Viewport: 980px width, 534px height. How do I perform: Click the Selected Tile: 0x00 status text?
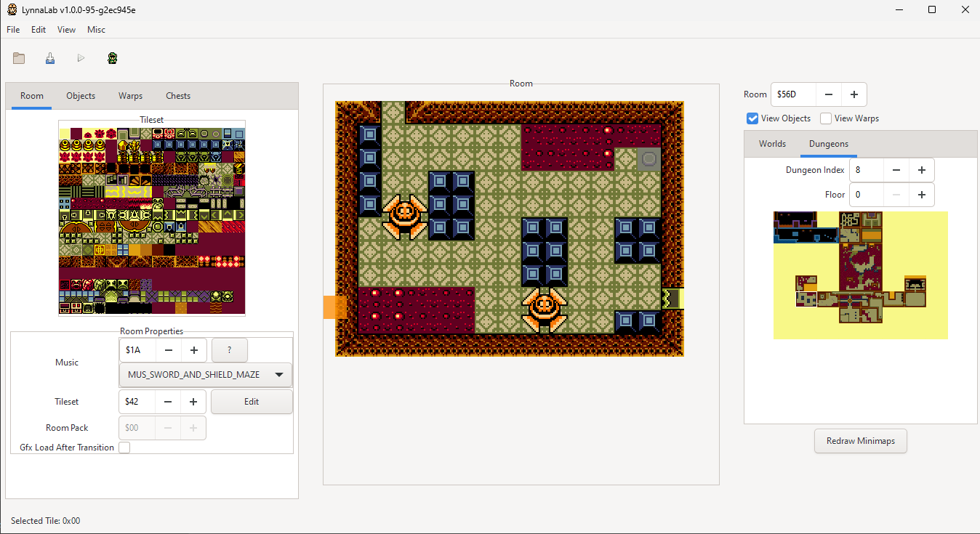[45, 520]
